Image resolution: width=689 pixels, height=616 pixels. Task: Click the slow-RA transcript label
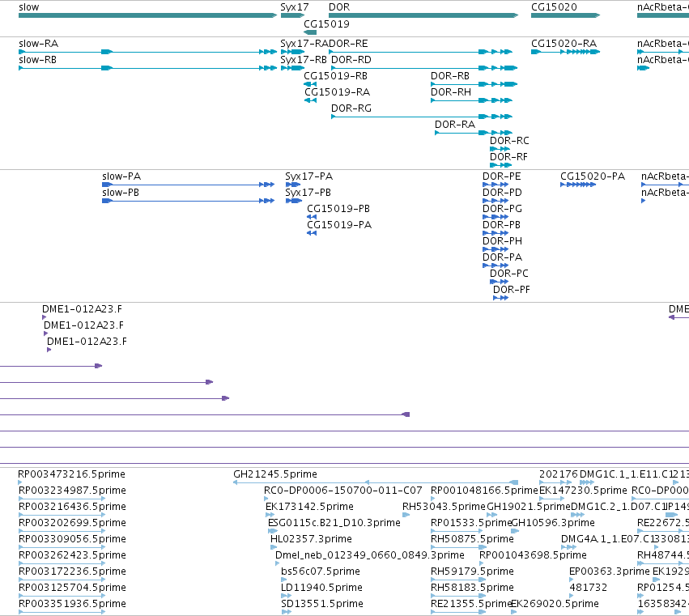[39, 44]
